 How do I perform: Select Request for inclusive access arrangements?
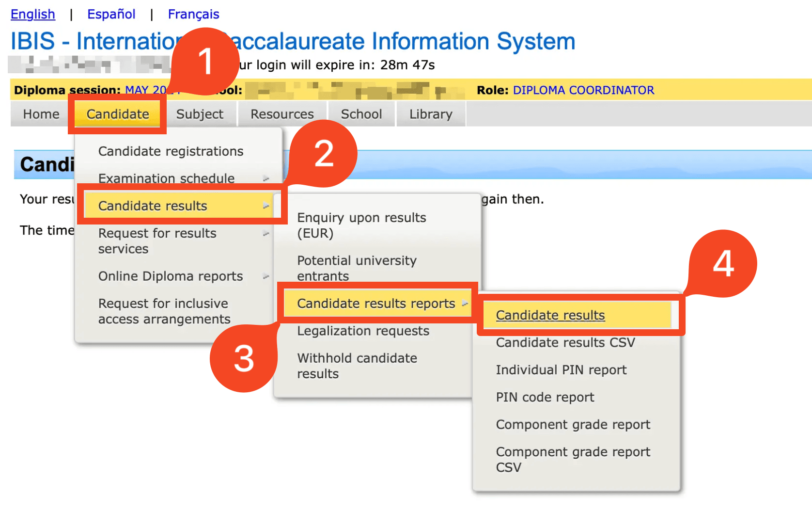coord(164,311)
